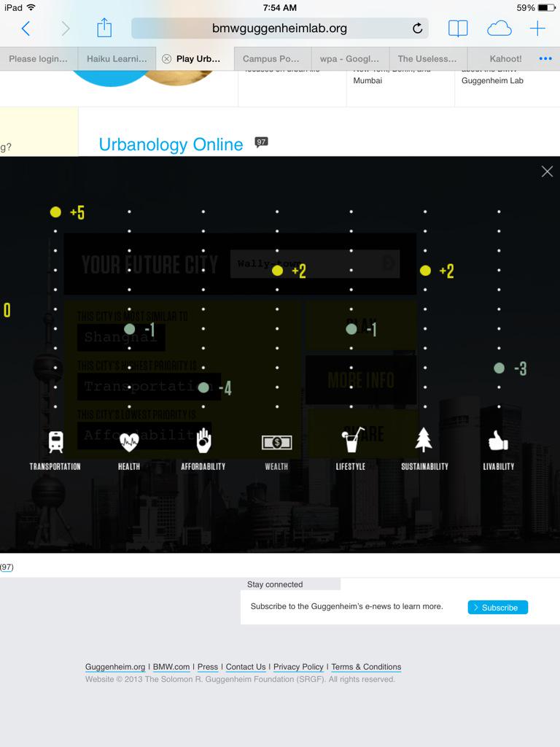This screenshot has width=560, height=747.
Task: Open the Press footer link
Action: click(x=208, y=667)
